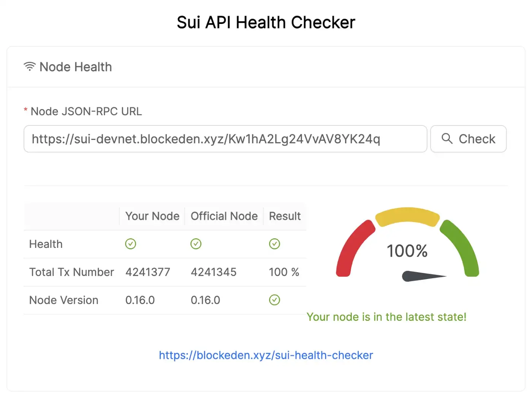
Task: Click the 4241377 transaction count cell
Action: [x=148, y=272]
